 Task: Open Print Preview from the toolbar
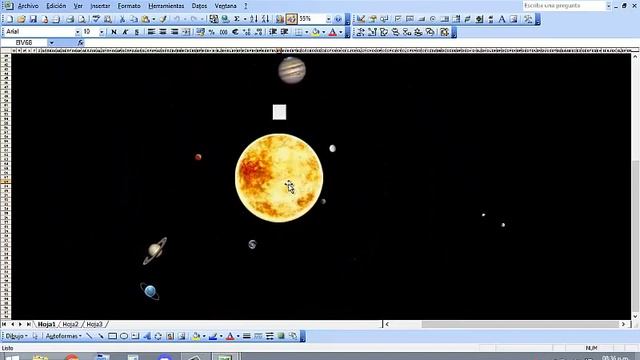click(82, 19)
